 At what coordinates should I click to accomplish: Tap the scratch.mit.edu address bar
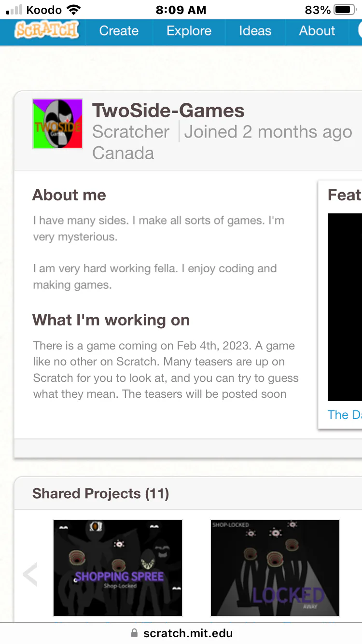click(x=187, y=633)
